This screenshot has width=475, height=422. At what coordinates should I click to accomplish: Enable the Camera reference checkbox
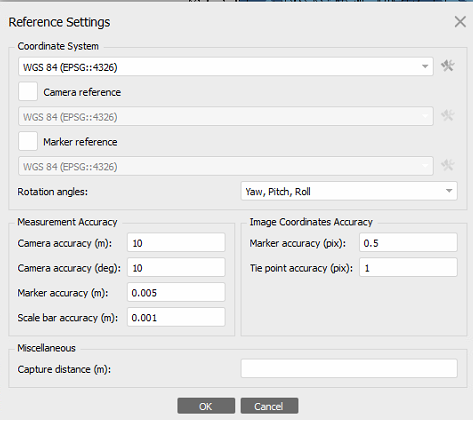point(28,91)
